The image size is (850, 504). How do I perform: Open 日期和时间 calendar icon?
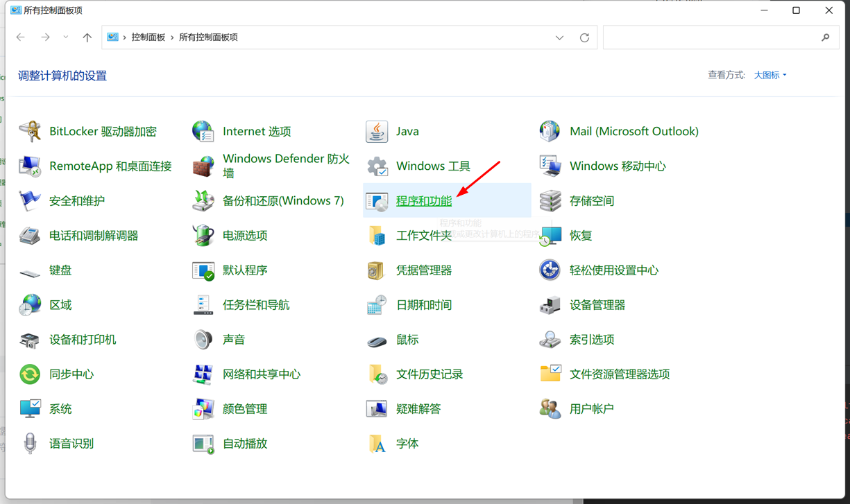pos(377,305)
